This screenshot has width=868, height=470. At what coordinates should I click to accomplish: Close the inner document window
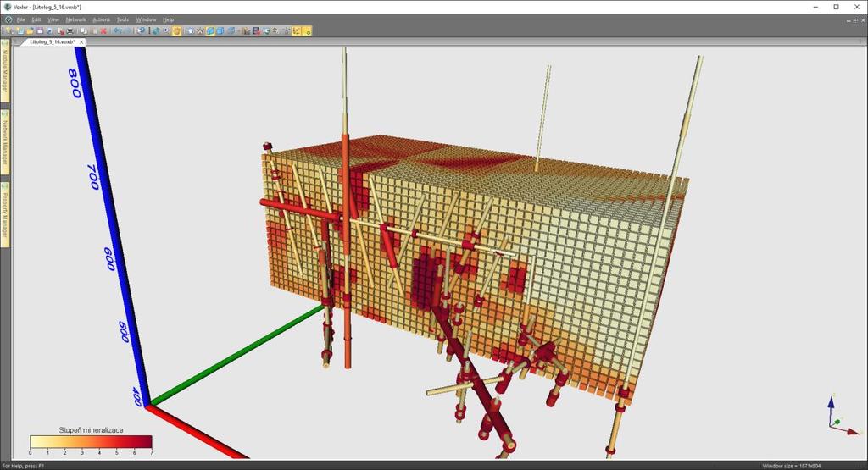864,20
